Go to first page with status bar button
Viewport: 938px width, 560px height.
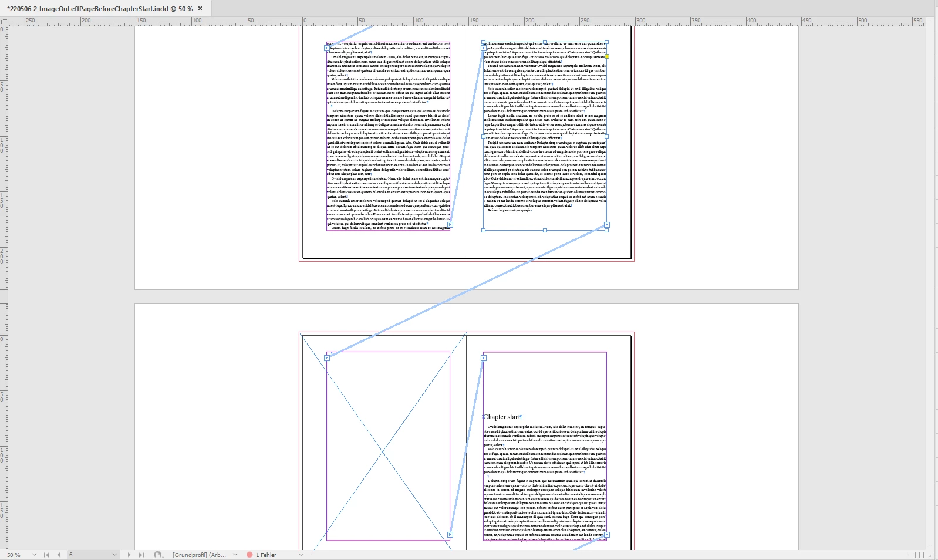(46, 555)
